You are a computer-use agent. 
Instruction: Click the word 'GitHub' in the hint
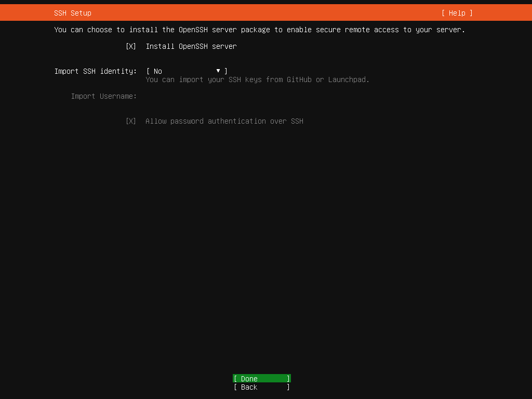299,79
